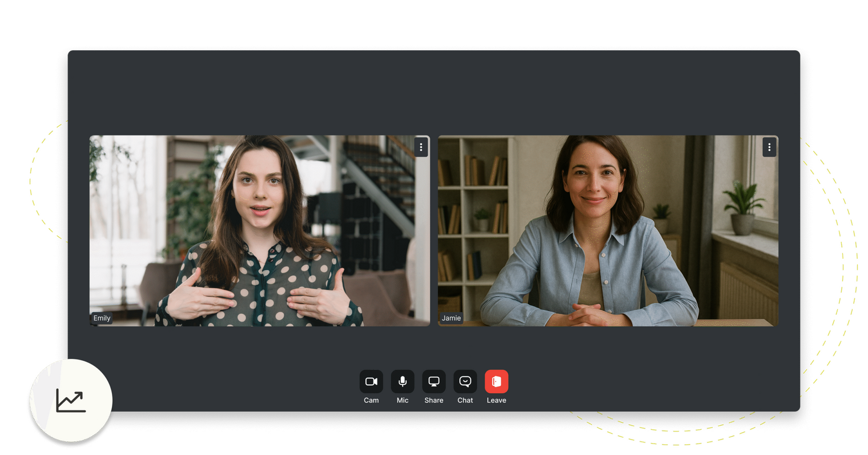Click the "Share" text label

[x=434, y=400]
